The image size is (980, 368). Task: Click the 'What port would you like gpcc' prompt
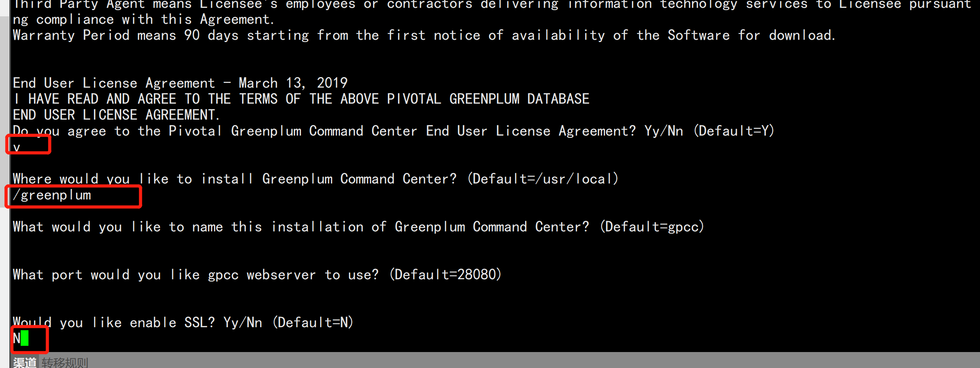click(x=257, y=275)
